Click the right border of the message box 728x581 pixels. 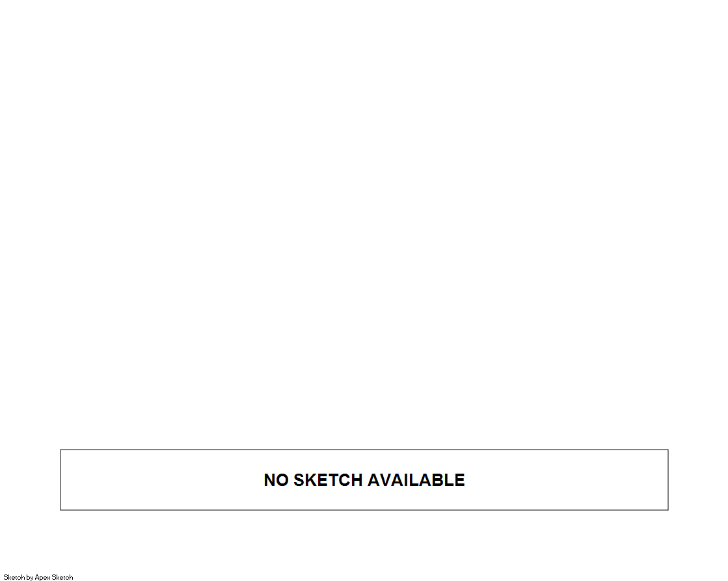pos(668,480)
